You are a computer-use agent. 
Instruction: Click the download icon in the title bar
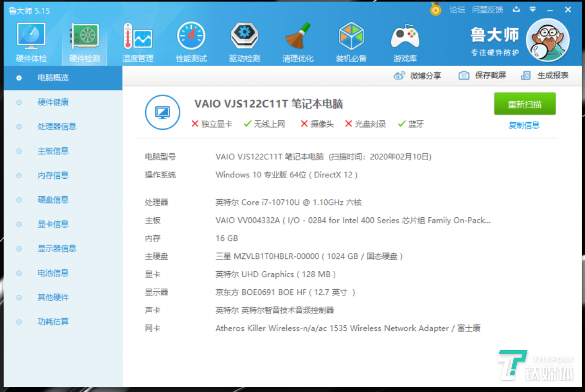pyautogui.click(x=516, y=9)
